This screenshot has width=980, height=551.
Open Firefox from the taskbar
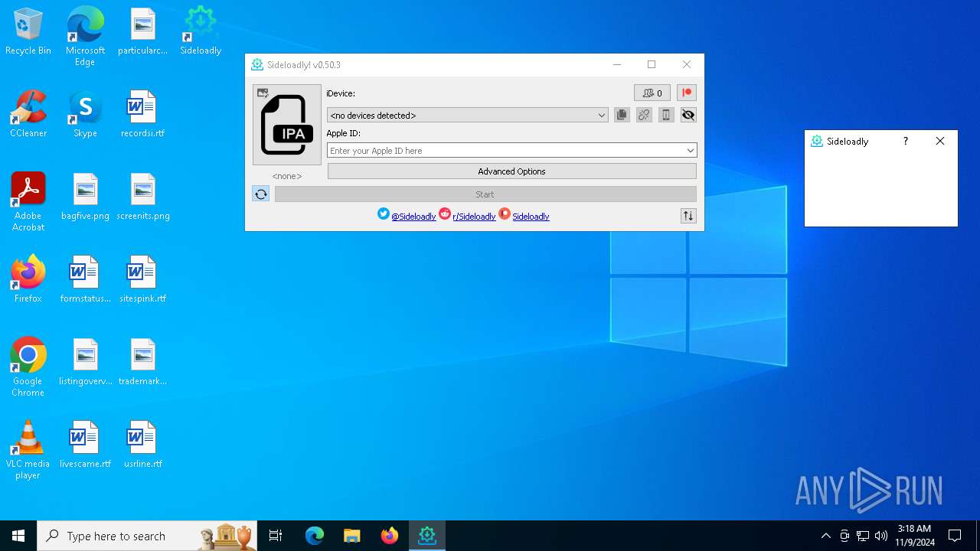click(389, 536)
